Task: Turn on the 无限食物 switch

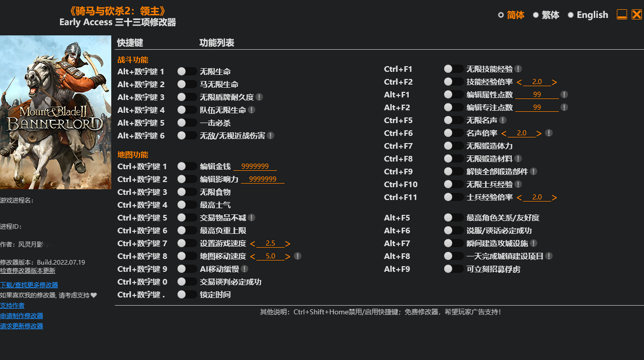Action: [x=187, y=192]
